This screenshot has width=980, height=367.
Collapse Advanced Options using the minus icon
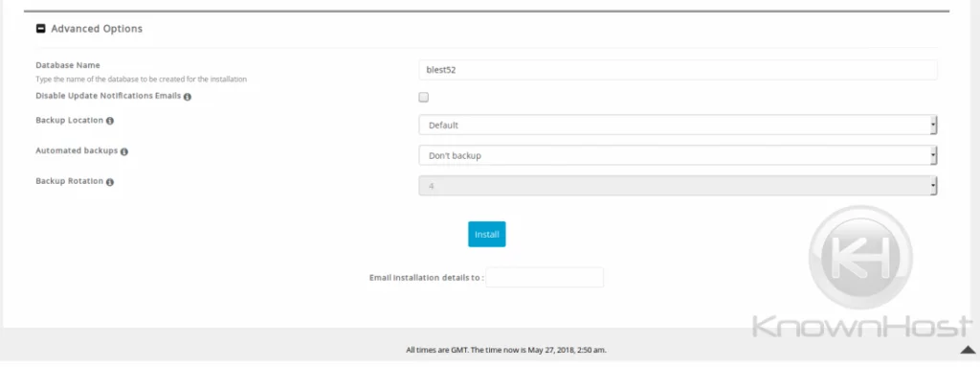[40, 29]
